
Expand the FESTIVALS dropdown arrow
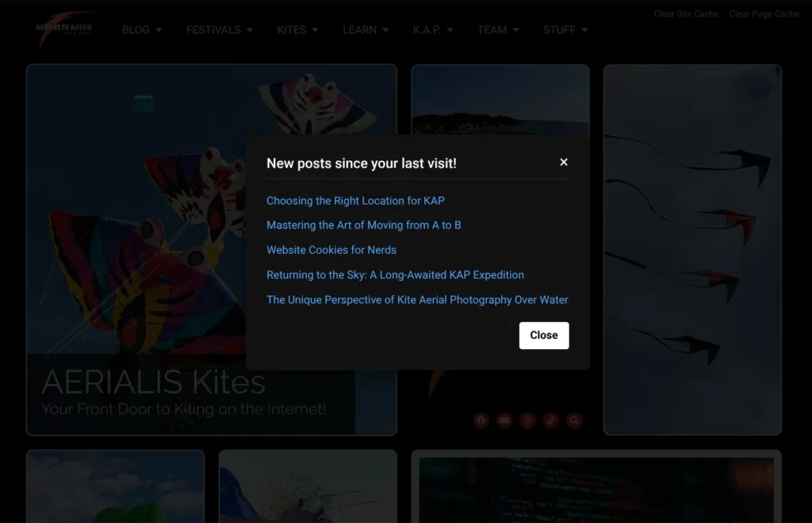[x=250, y=30]
